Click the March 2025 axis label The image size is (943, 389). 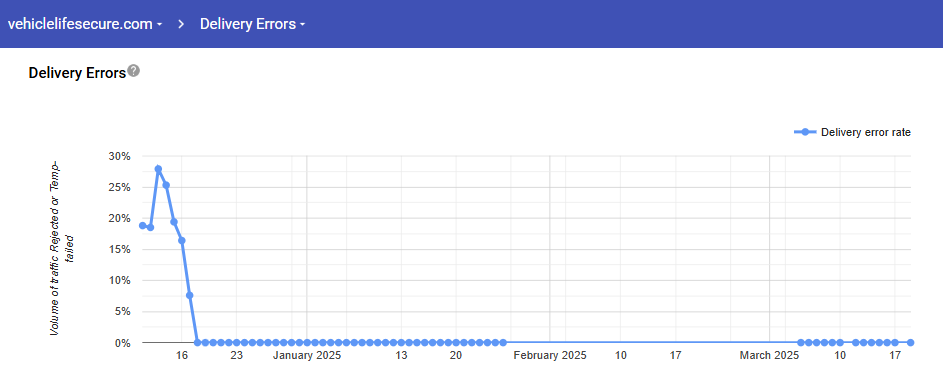pyautogui.click(x=769, y=355)
